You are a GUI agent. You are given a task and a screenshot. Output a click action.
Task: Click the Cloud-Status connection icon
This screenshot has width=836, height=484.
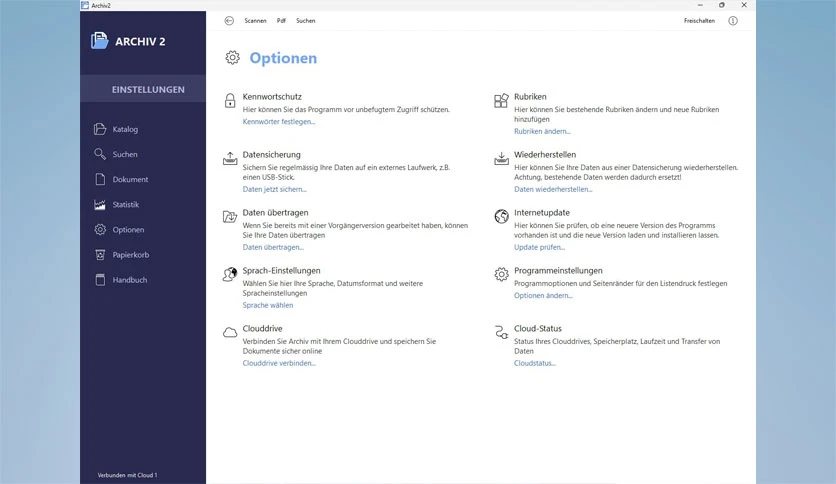point(501,333)
